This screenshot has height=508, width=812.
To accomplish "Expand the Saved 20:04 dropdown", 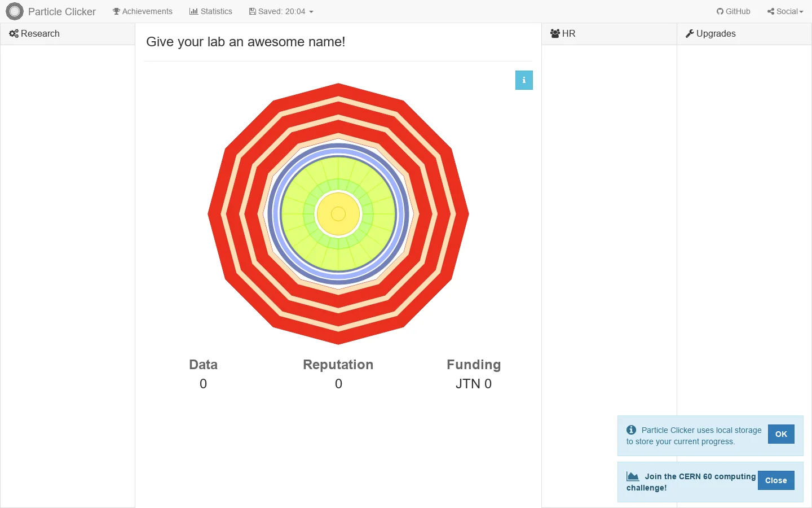I will 281,11.
